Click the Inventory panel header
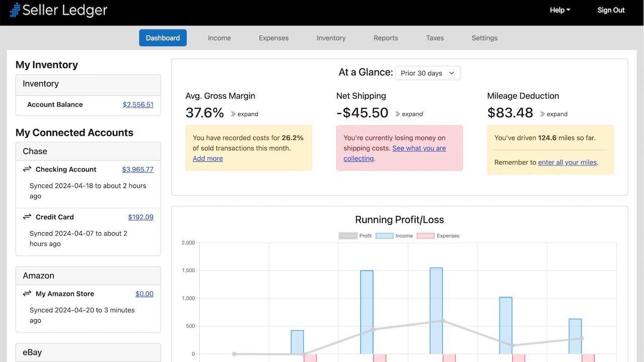The image size is (644, 362). [88, 84]
